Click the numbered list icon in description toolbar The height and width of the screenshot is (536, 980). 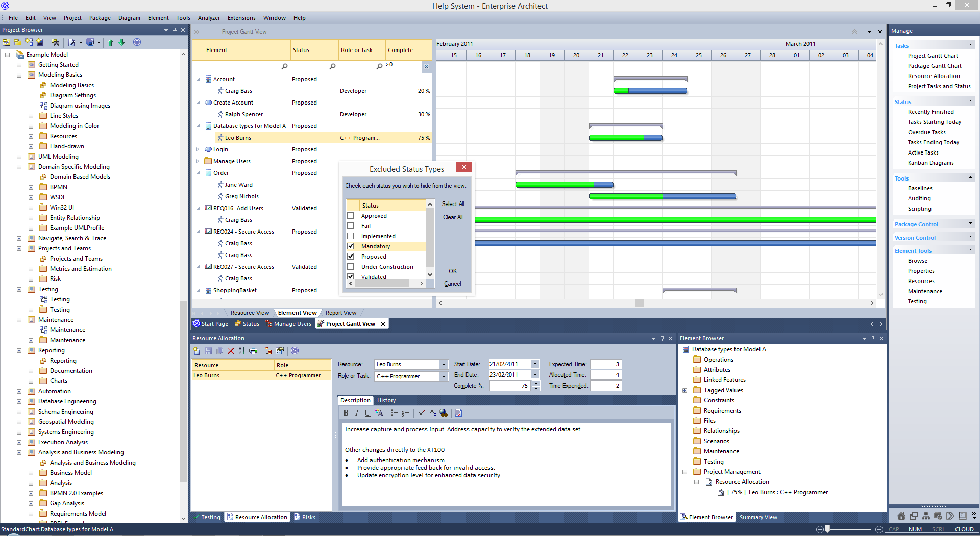point(406,413)
